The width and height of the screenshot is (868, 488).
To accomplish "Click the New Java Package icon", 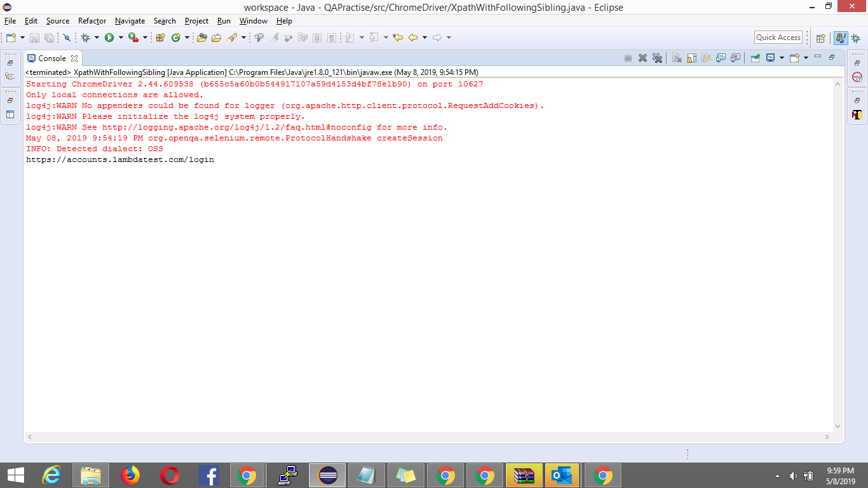I will click(160, 37).
